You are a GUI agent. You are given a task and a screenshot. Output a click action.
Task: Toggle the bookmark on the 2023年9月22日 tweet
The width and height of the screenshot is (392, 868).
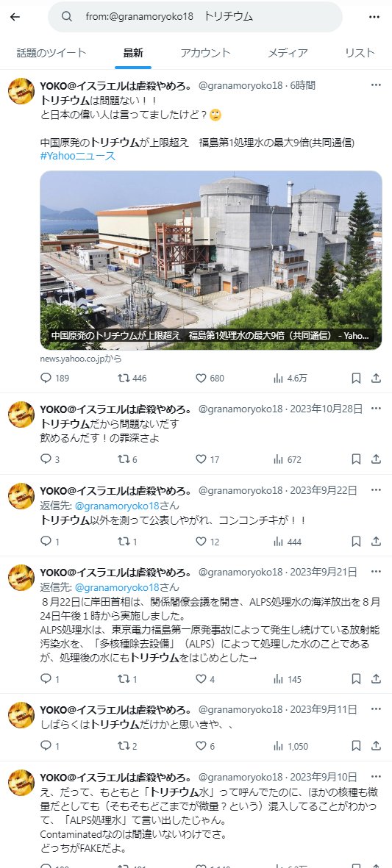click(356, 542)
